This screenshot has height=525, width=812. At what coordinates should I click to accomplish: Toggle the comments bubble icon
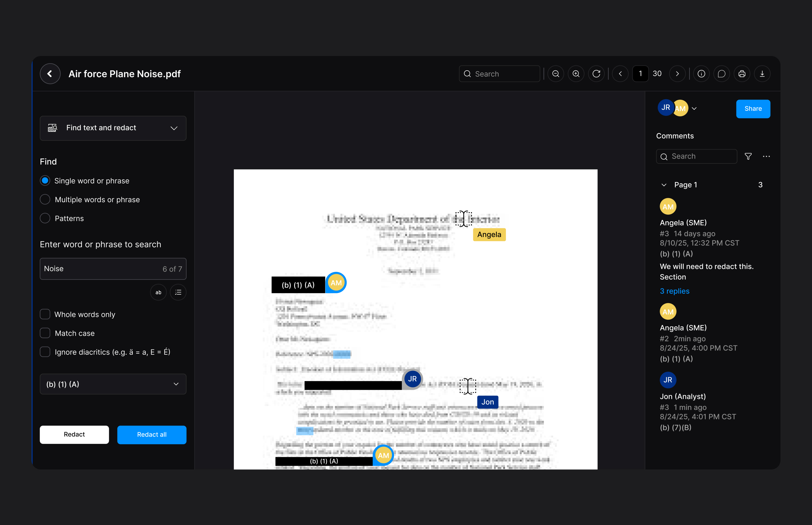point(722,74)
